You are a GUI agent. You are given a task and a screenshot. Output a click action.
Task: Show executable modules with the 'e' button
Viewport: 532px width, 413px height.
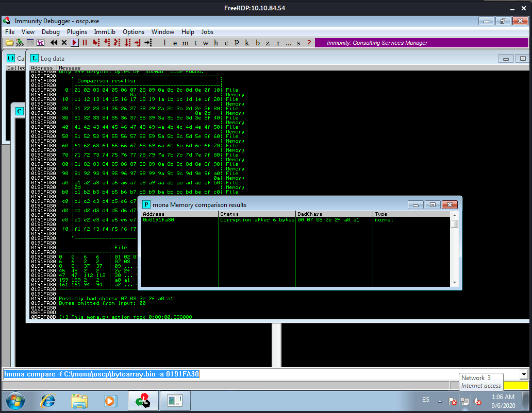point(175,43)
